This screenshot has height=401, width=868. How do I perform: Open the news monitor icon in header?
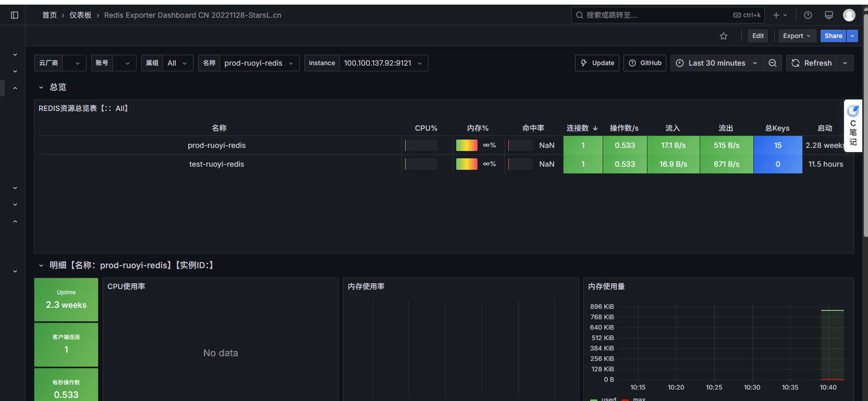(829, 15)
